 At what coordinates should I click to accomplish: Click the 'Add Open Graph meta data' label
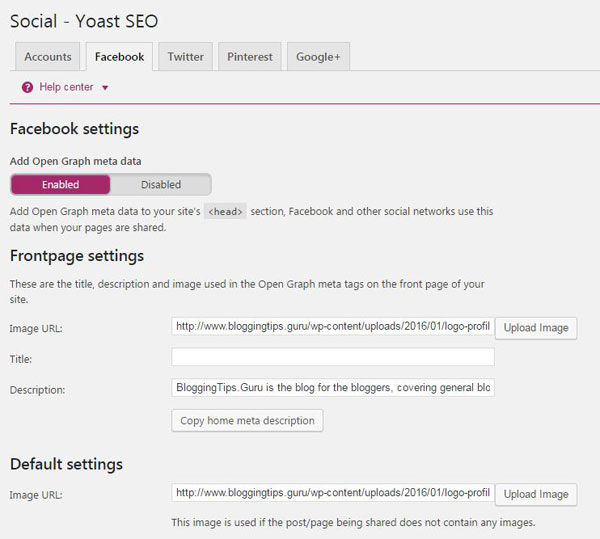pos(75,161)
